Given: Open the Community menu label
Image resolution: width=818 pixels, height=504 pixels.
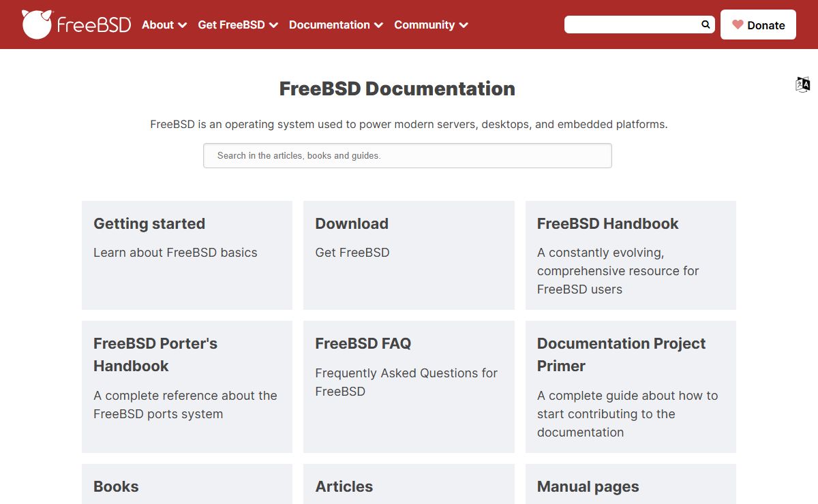Looking at the screenshot, I should tap(424, 25).
